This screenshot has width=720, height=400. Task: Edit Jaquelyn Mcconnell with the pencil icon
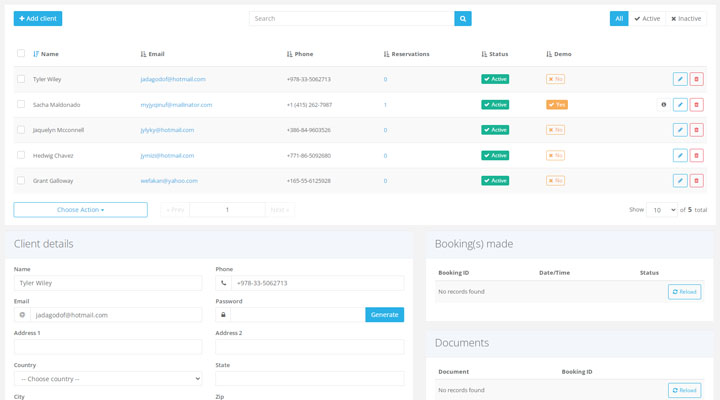pos(680,130)
